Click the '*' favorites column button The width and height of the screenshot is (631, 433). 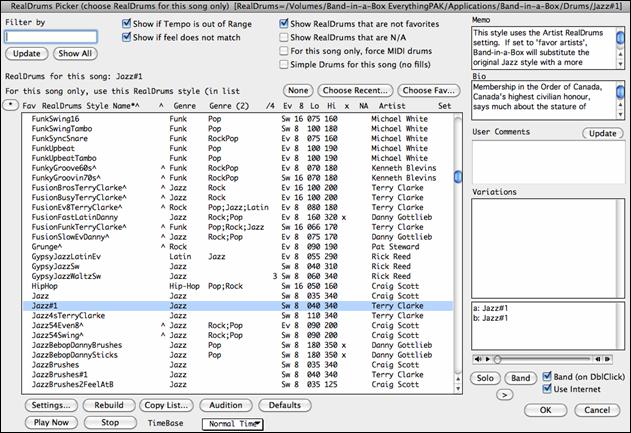pyautogui.click(x=10, y=105)
